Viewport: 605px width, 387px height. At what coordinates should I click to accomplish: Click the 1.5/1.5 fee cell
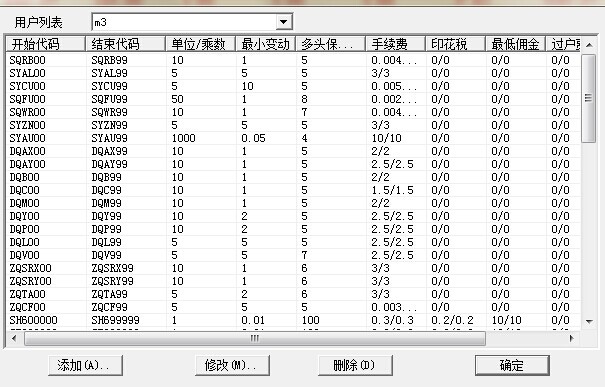tap(392, 190)
